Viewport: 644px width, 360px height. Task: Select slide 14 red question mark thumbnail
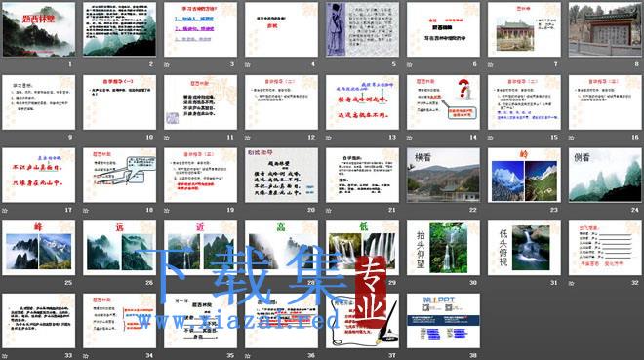coord(443,102)
